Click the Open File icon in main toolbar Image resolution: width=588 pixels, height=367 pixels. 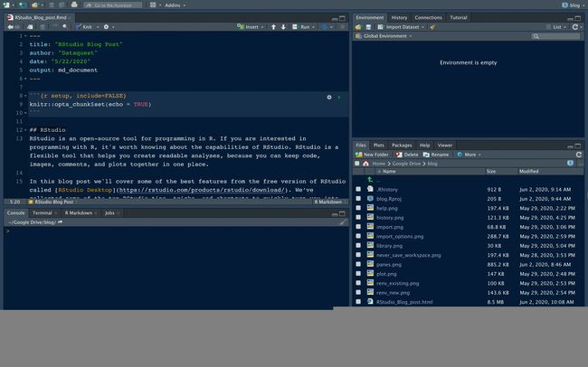coord(35,5)
